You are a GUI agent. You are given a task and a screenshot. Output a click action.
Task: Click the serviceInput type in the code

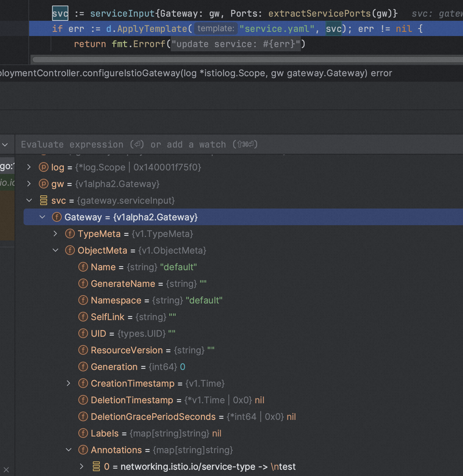pos(122,14)
